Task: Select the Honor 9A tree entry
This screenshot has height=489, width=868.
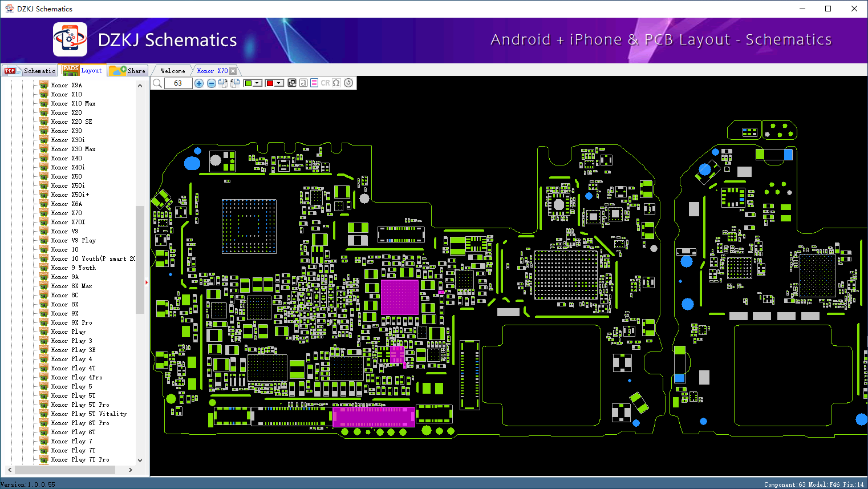Action: [x=65, y=277]
